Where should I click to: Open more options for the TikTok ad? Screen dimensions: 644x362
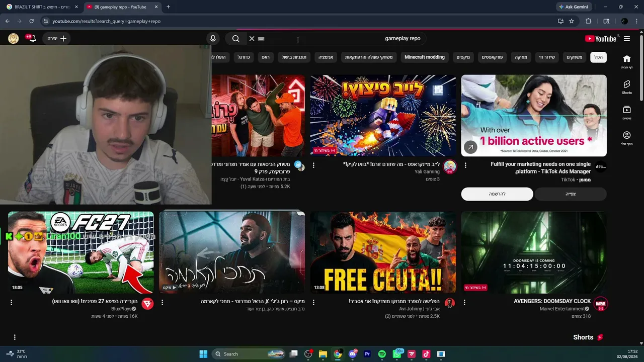[465, 165]
